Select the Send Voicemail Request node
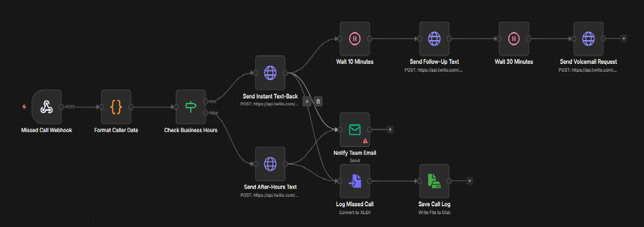 click(x=588, y=39)
